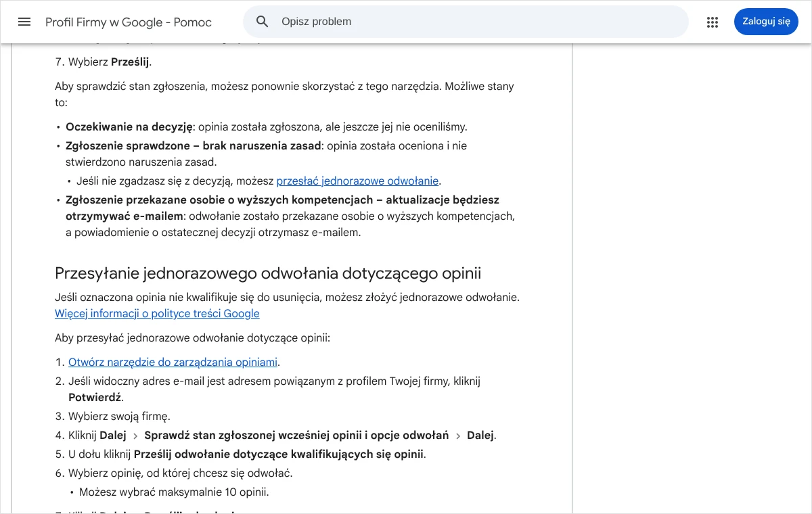Viewport: 812px width, 514px height.
Task: Click text Możesz wybrać maksymalnie 10 opinii
Action: [174, 492]
